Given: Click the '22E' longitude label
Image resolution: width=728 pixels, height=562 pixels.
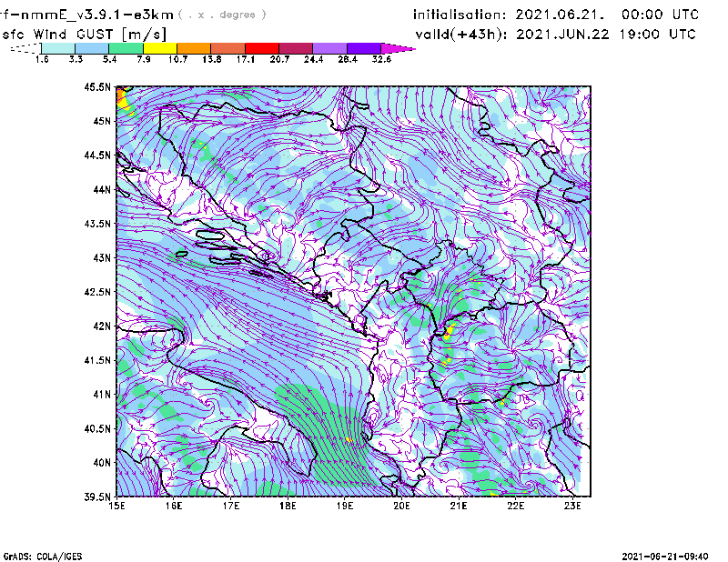Looking at the screenshot, I should [515, 506].
